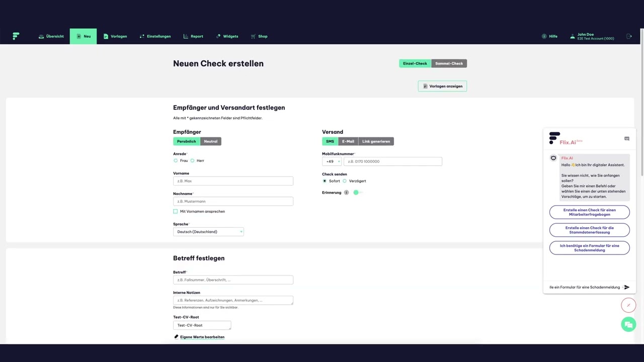Click the Übersicht icon in navigation
Screen dimensions: 644x362
click(41, 36)
